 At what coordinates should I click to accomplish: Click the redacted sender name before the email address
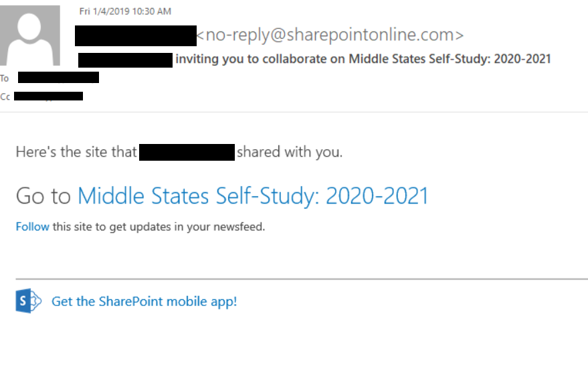(x=135, y=35)
